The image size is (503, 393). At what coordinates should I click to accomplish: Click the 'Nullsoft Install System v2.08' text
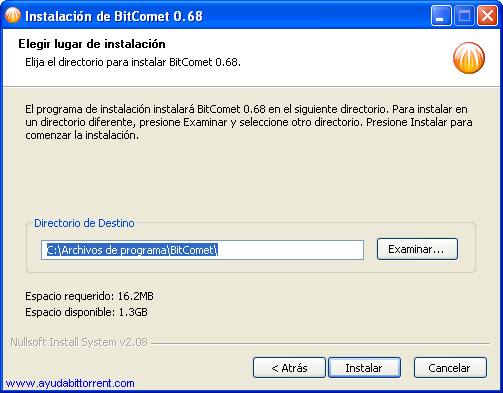tap(79, 342)
